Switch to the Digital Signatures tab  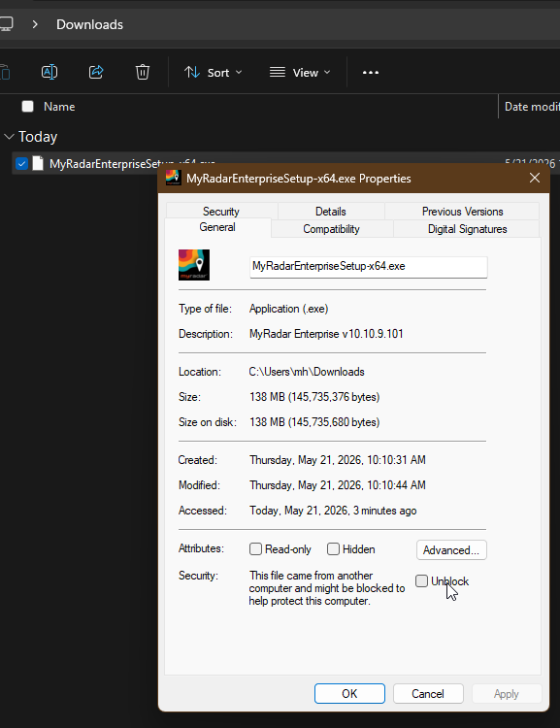tap(467, 229)
